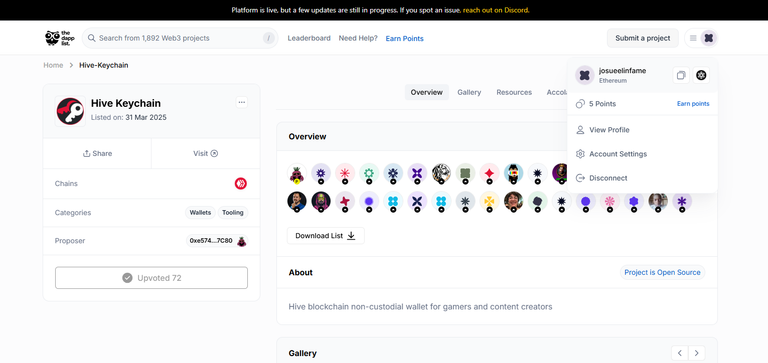Click the Hive Keychain project logo
The height and width of the screenshot is (363, 768).
pyautogui.click(x=70, y=111)
